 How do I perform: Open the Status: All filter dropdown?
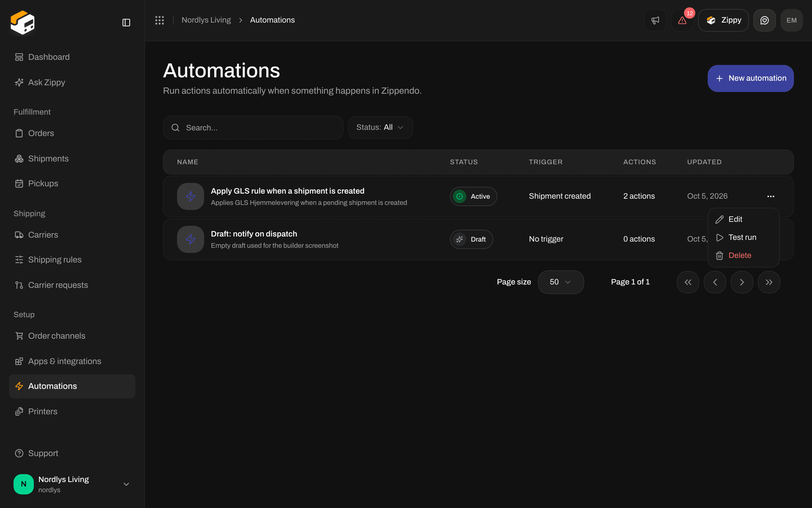[380, 128]
